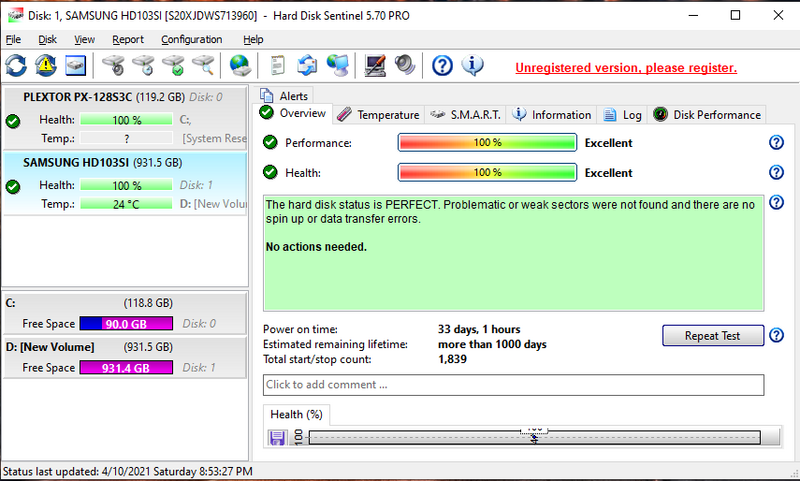Open the Information tab

click(x=552, y=115)
